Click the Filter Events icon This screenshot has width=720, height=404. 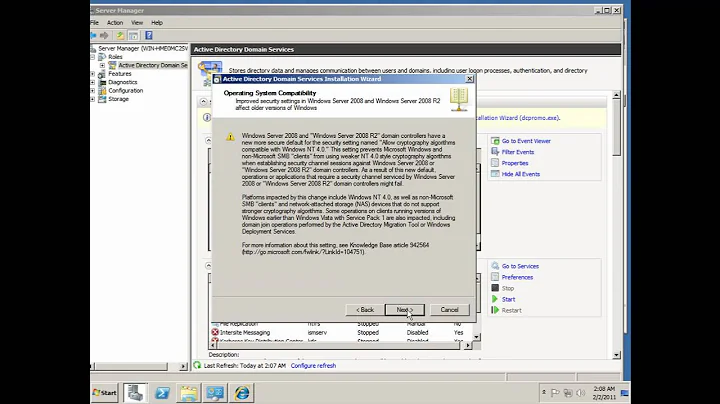[x=495, y=152]
